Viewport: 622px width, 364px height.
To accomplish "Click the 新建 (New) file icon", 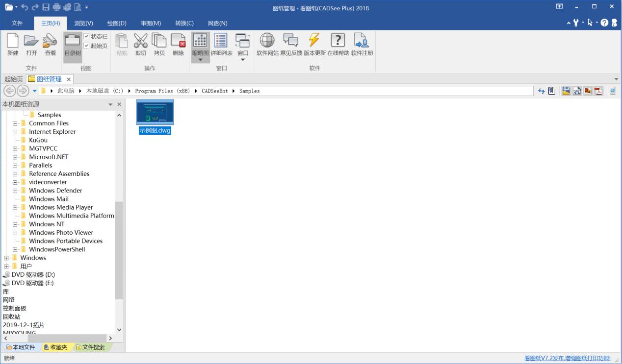I will click(x=13, y=44).
